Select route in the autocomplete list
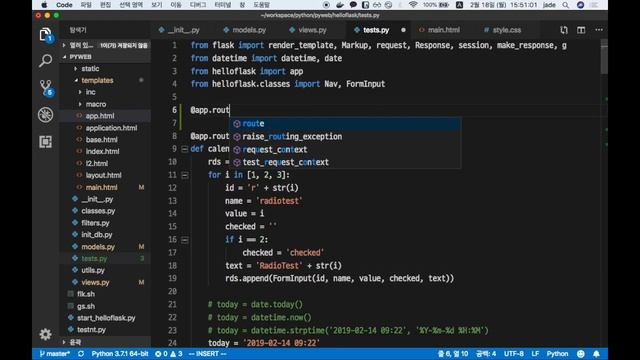Image resolution: width=640 pixels, height=360 pixels. [x=345, y=123]
